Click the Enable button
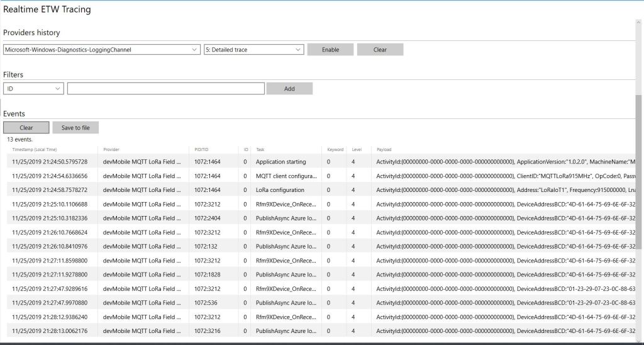Screen dimensions: 644x345 point(330,50)
